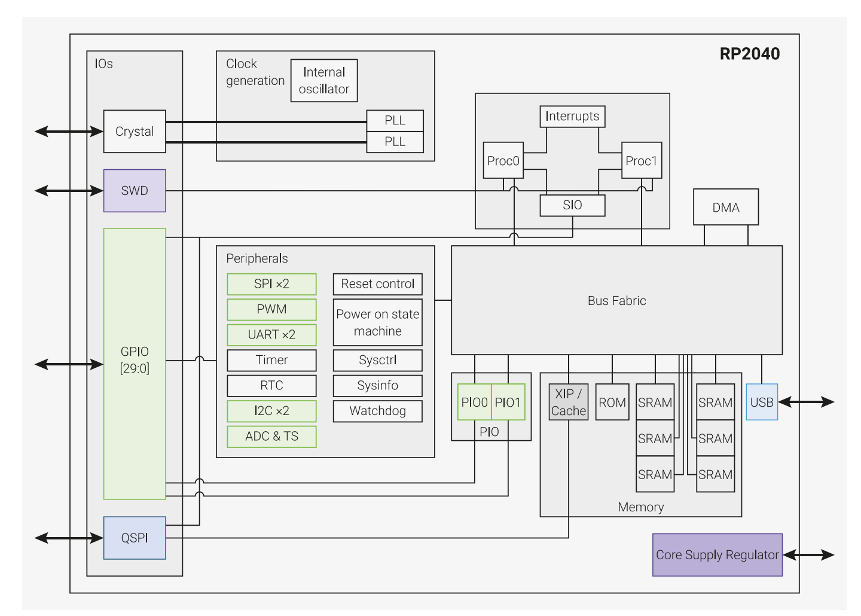Click the Reset control box

tap(377, 284)
